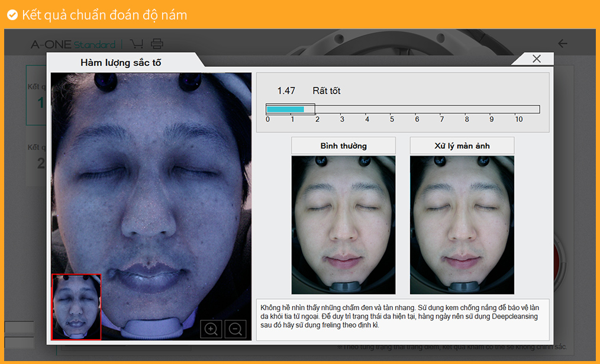Select the first result box on left

[36, 96]
